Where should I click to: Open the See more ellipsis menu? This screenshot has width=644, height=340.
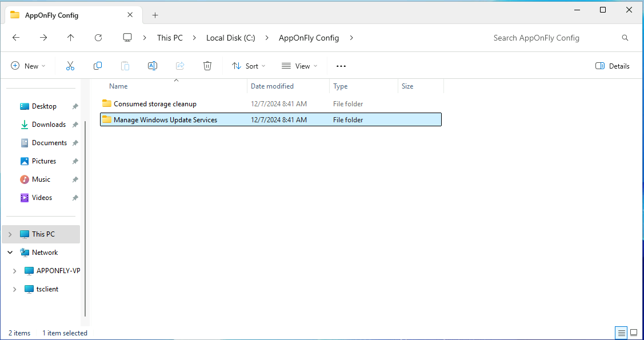(x=341, y=66)
